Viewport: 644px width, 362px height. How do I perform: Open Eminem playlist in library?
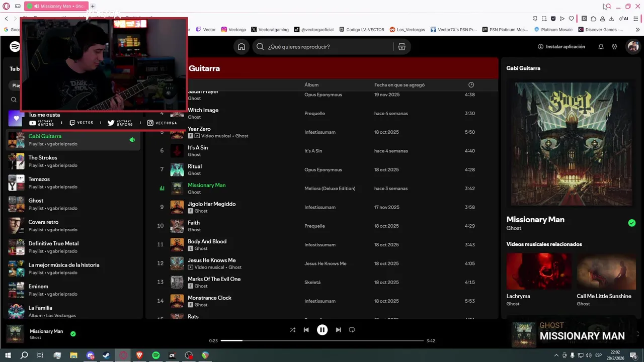73,290
